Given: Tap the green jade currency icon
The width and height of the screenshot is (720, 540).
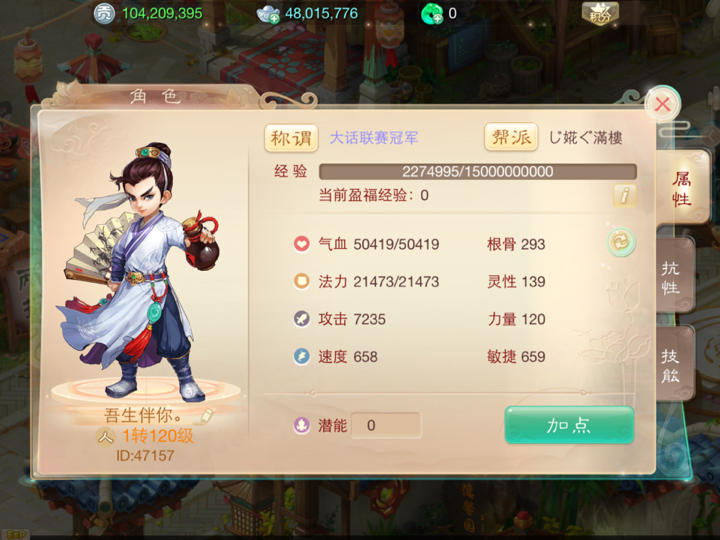Looking at the screenshot, I should [x=432, y=14].
